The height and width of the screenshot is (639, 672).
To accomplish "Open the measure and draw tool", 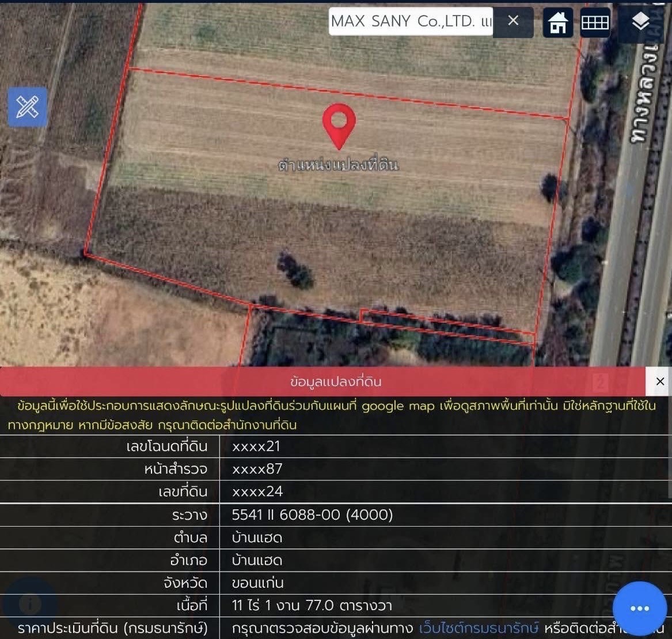I will click(x=27, y=107).
